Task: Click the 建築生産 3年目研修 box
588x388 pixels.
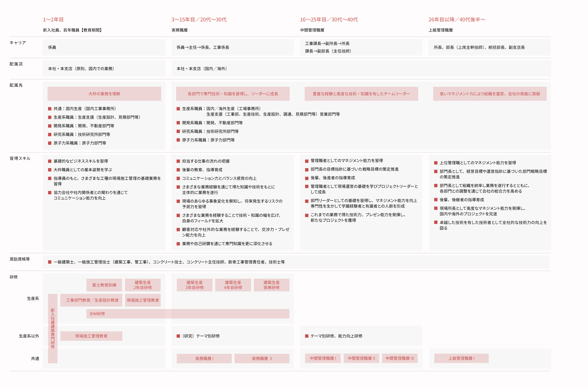Action: (194, 285)
